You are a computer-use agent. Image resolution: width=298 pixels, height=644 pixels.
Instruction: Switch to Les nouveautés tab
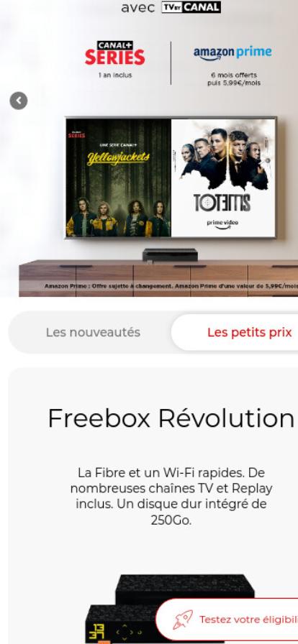click(93, 332)
